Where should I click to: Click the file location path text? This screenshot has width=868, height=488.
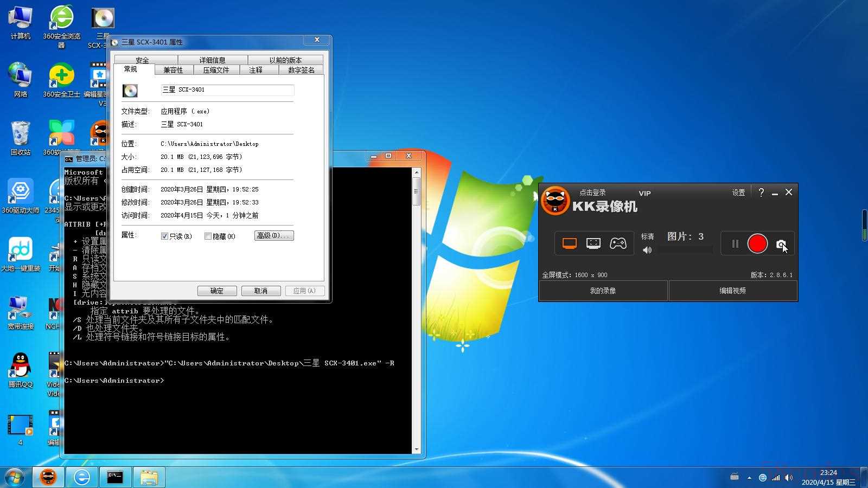209,144
